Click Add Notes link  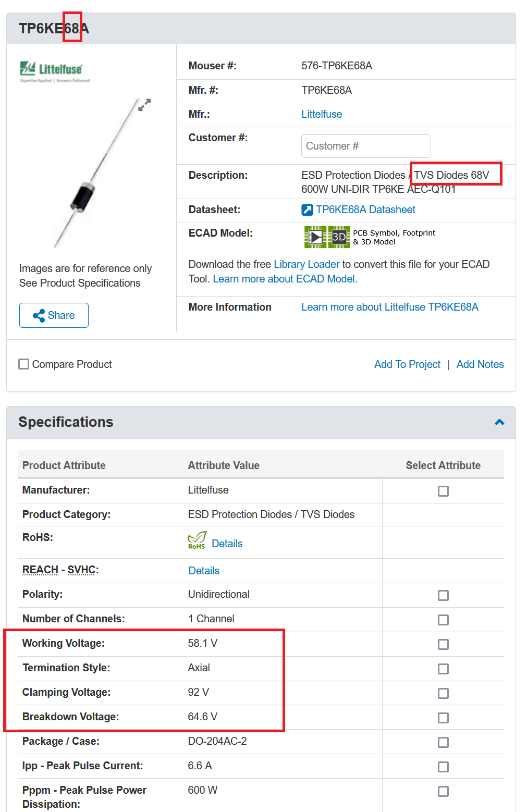click(480, 364)
